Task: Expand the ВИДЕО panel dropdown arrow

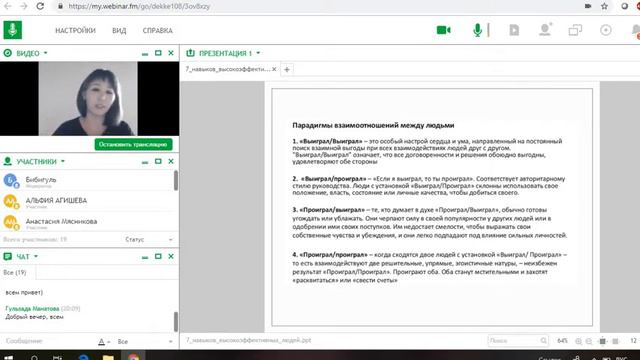Action: click(x=45, y=53)
